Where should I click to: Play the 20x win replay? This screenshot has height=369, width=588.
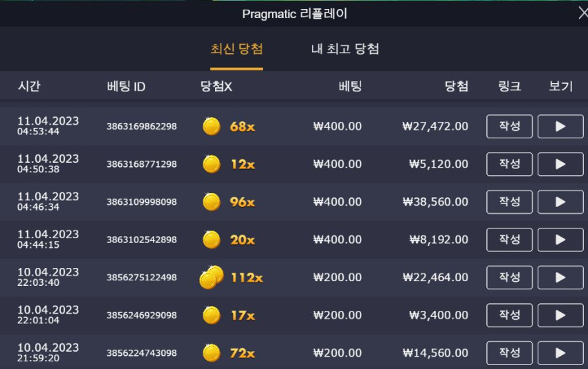(560, 240)
